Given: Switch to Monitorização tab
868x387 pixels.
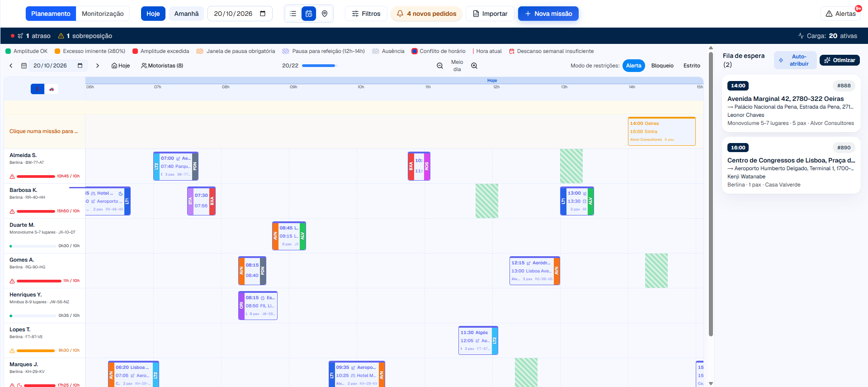Looking at the screenshot, I should [103, 14].
